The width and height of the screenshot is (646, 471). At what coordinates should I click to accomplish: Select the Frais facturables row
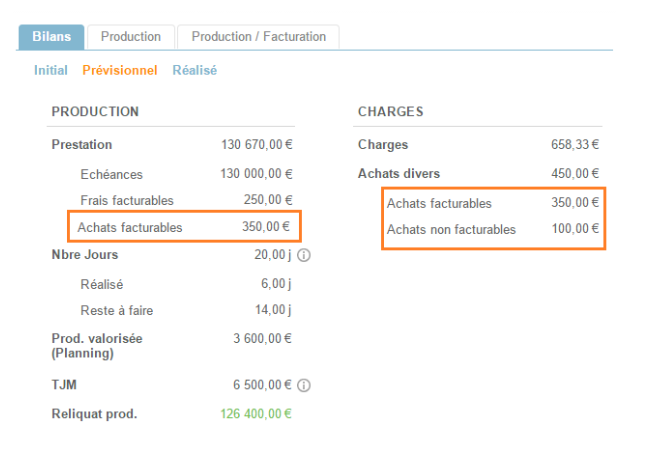tap(127, 200)
